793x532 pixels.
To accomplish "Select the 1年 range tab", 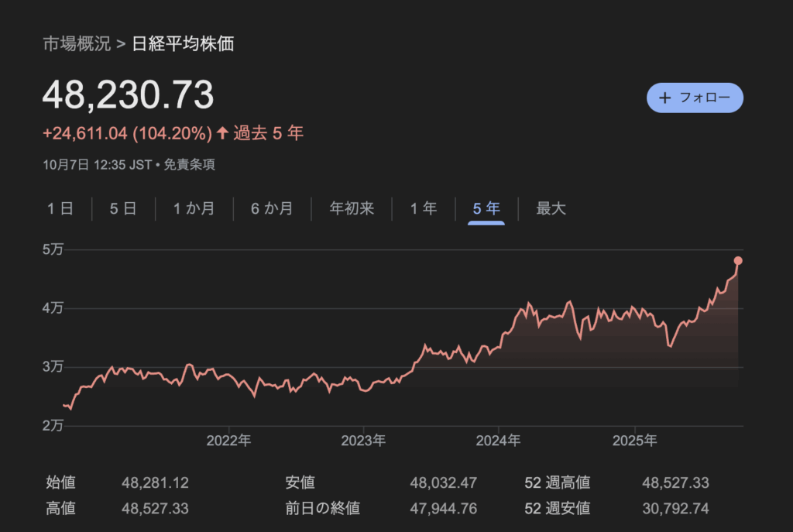I will pos(423,208).
